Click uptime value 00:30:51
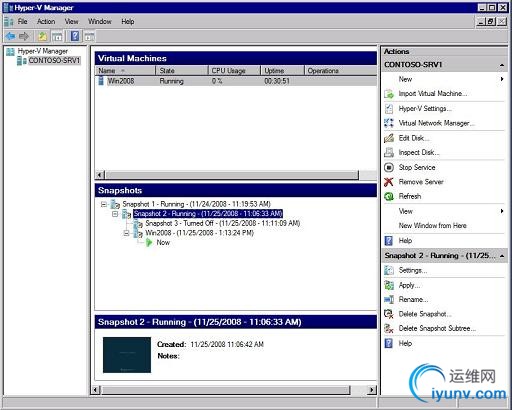The image size is (512, 410). coord(277,81)
